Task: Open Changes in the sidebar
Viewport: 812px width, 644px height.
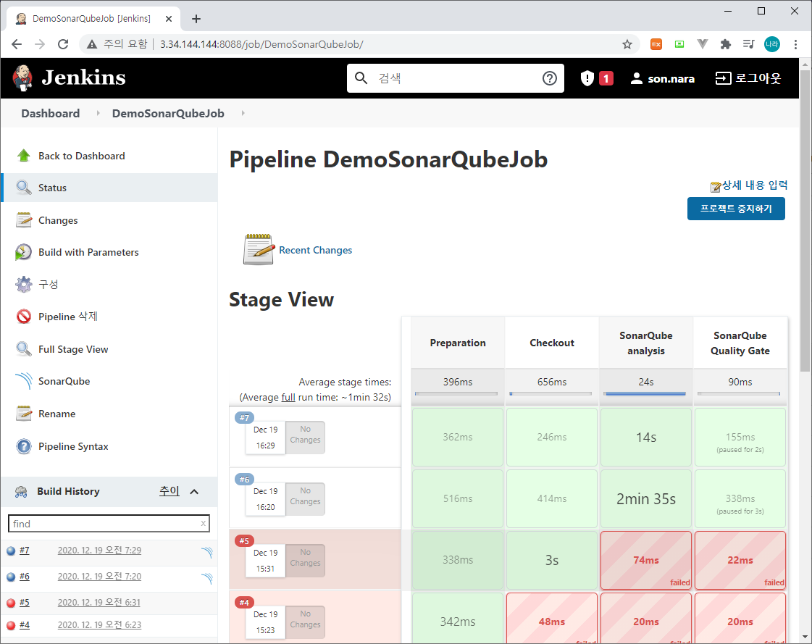Action: click(x=58, y=220)
